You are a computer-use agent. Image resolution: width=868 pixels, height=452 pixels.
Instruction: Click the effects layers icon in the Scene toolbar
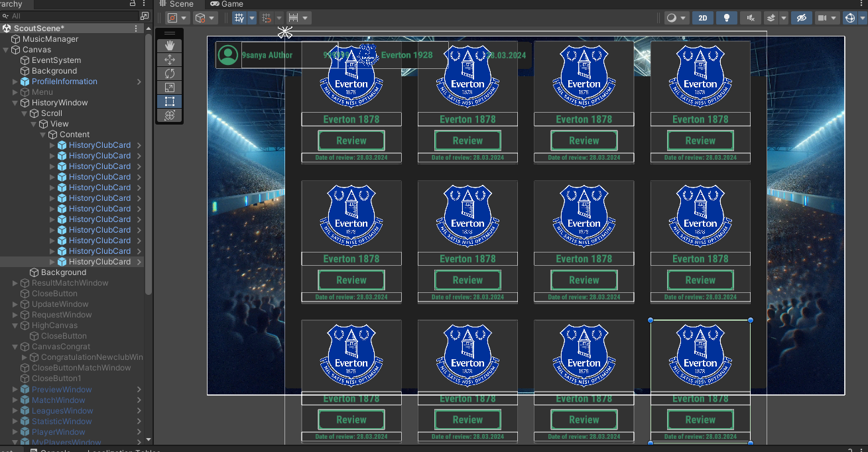tap(771, 18)
